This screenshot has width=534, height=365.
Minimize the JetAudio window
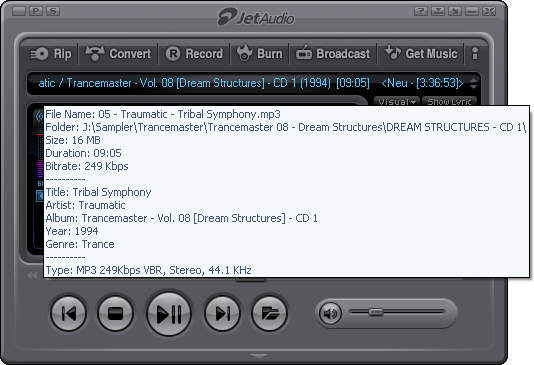click(472, 12)
